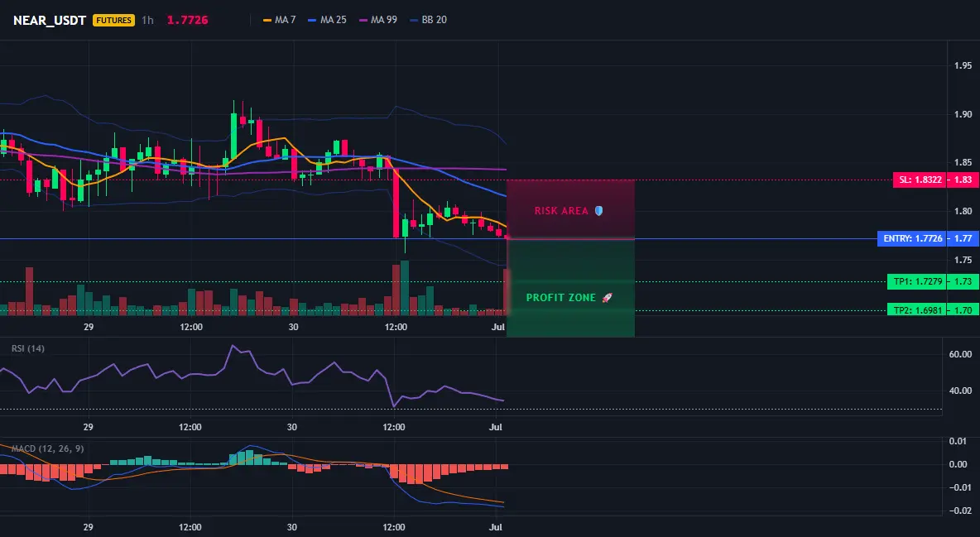
Task: Click the shield icon beside RISK AREA
Action: click(x=598, y=211)
